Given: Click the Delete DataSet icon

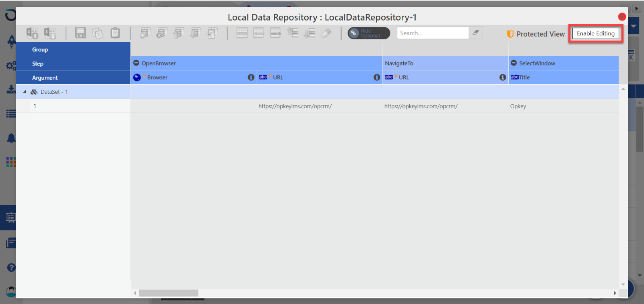Looking at the screenshot, I should [x=161, y=33].
